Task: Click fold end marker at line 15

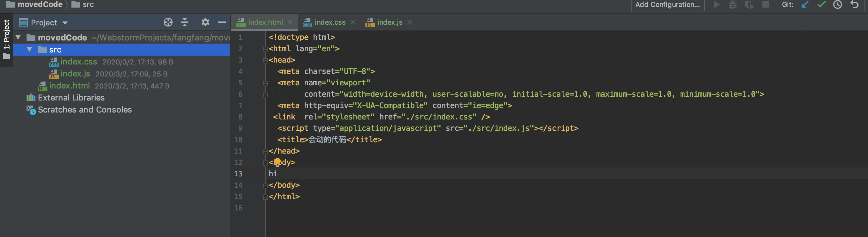Action: click(265, 197)
